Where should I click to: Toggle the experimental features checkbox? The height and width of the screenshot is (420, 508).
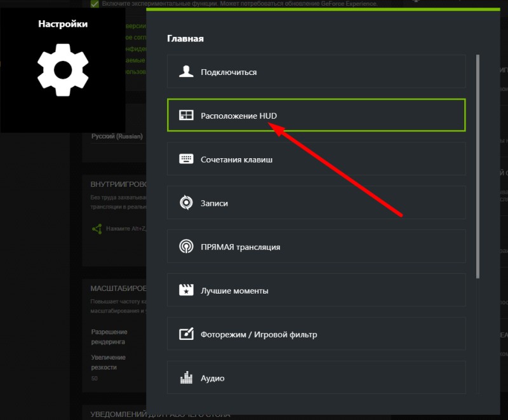point(95,4)
